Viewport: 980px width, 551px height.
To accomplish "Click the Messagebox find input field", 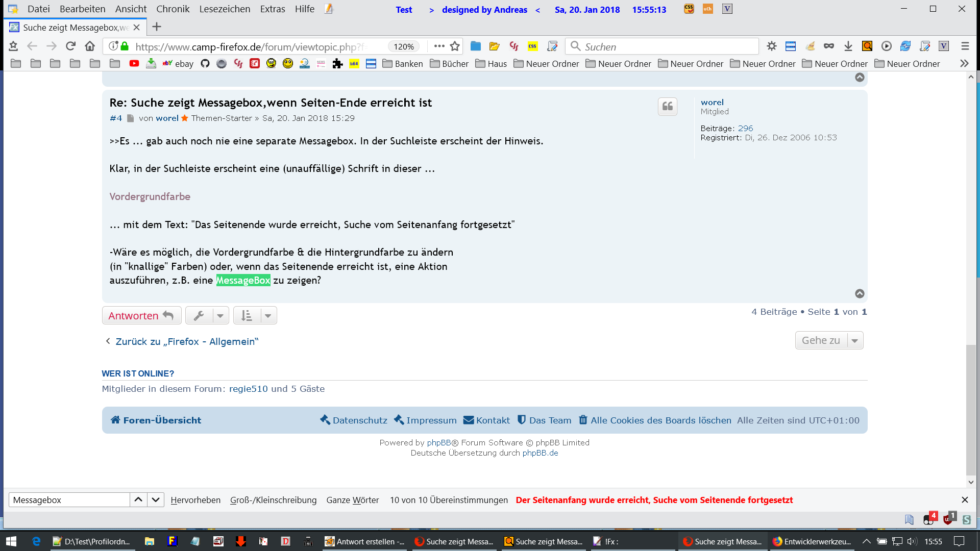I will point(69,500).
